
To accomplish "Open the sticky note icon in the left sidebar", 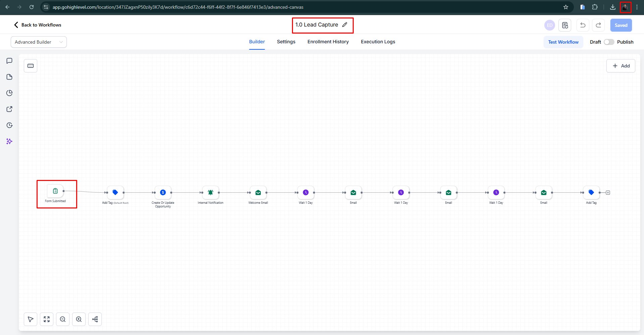I will (x=9, y=77).
